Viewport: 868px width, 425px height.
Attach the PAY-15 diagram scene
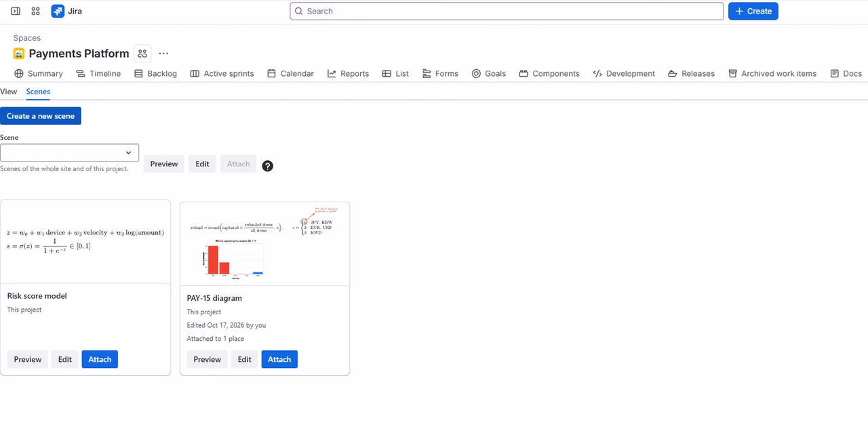(x=279, y=359)
